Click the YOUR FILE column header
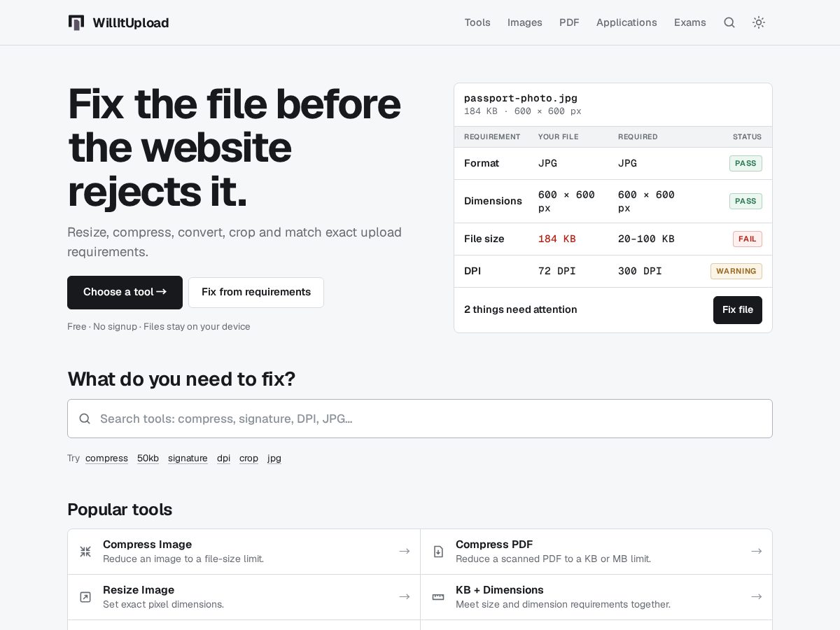 coord(558,137)
